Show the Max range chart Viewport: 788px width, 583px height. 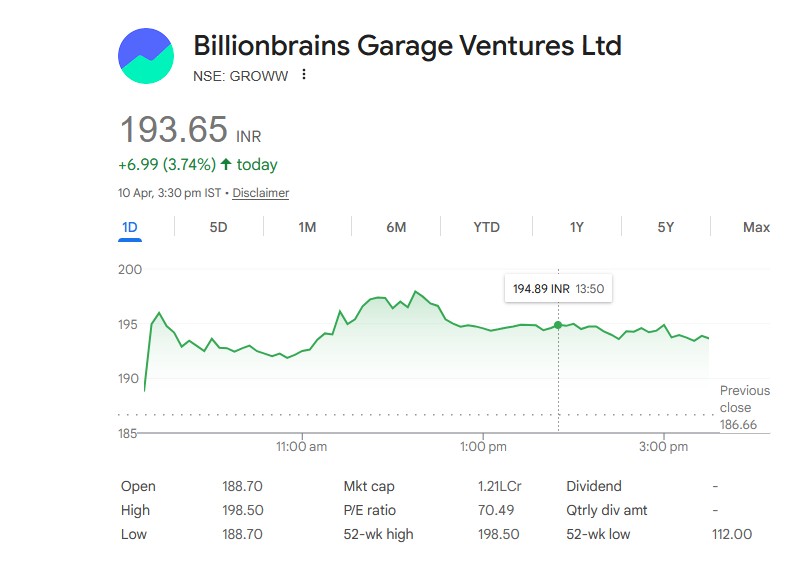[x=756, y=227]
